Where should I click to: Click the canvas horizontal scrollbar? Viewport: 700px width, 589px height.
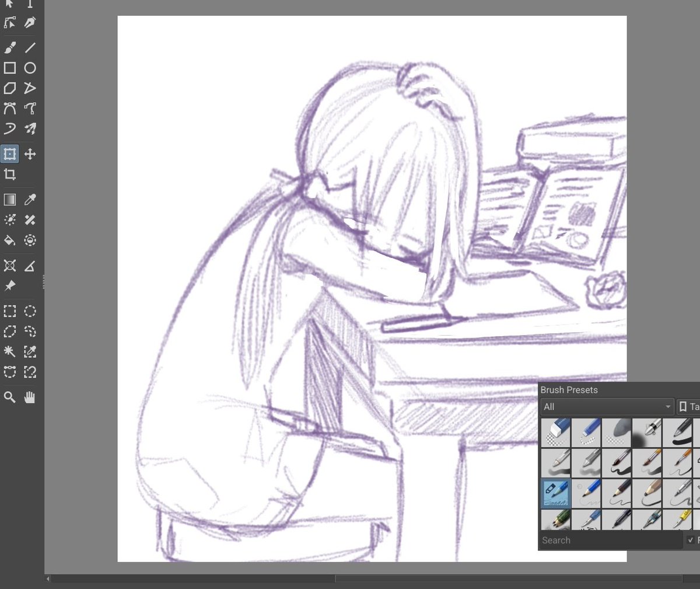508,579
